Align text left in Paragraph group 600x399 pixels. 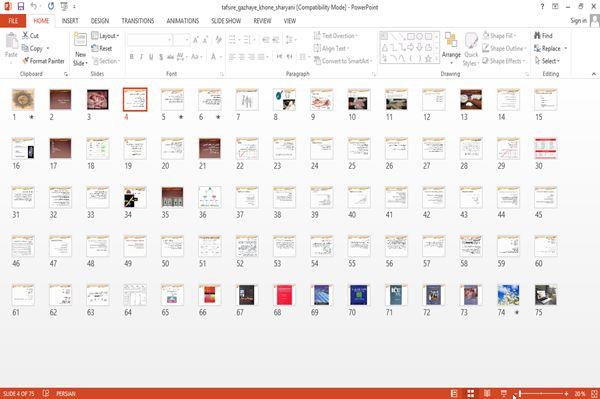point(232,57)
